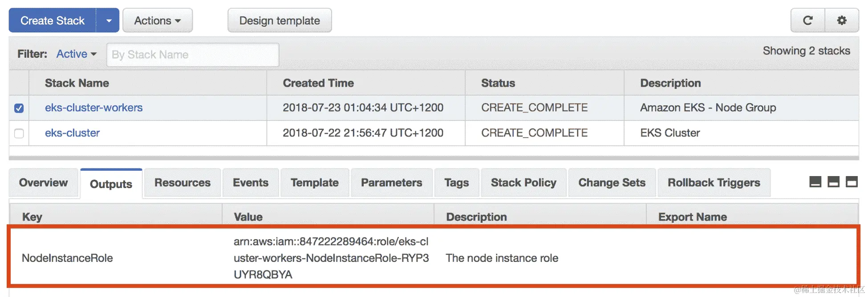Expand the Actions dropdown menu
The width and height of the screenshot is (868, 297).
[158, 20]
